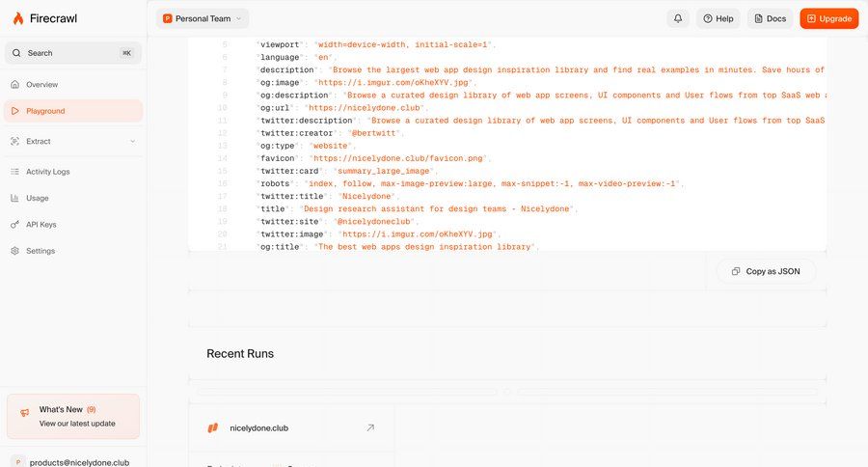Open the products@nicelydone.club account menu

pyautogui.click(x=73, y=462)
